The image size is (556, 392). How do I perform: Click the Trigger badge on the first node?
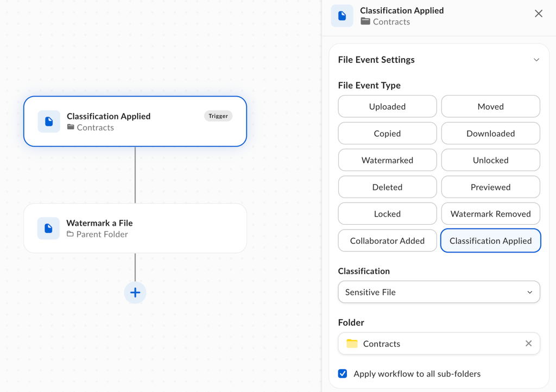[218, 116]
